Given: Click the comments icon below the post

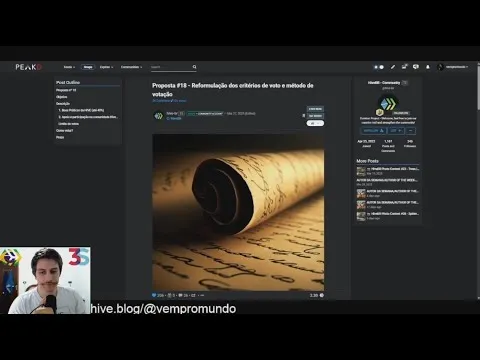Looking at the screenshot, I should coord(180,295).
